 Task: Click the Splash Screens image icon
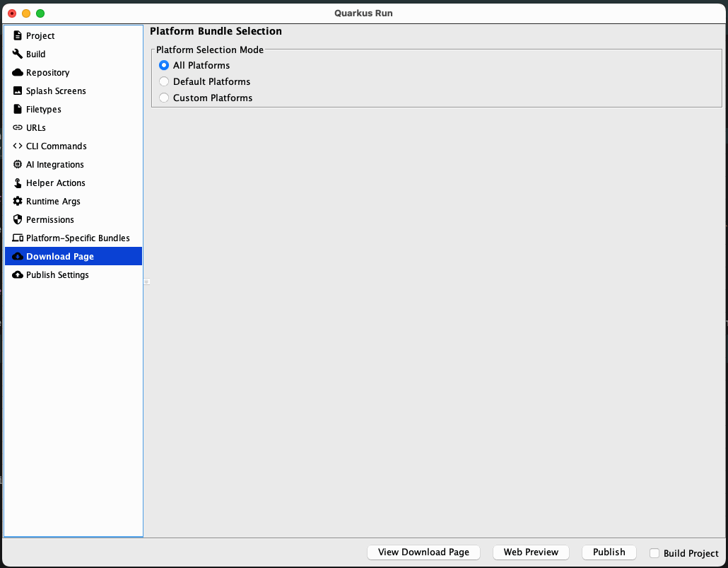18,91
